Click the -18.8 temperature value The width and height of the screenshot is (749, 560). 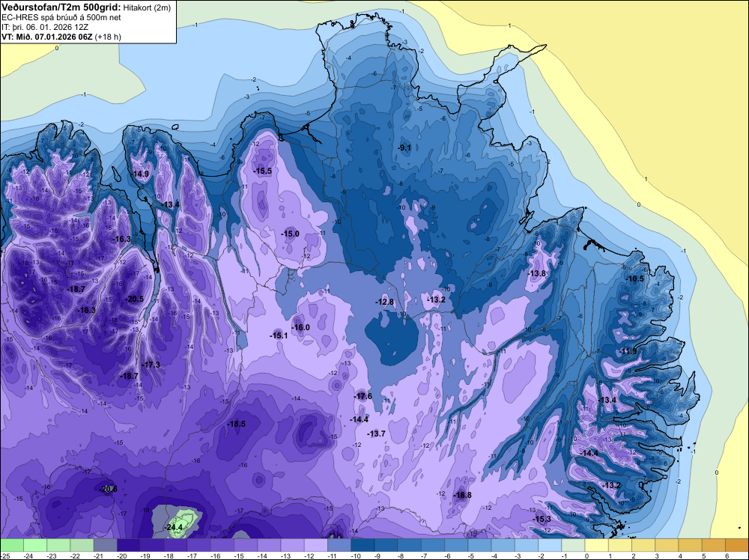(x=462, y=495)
